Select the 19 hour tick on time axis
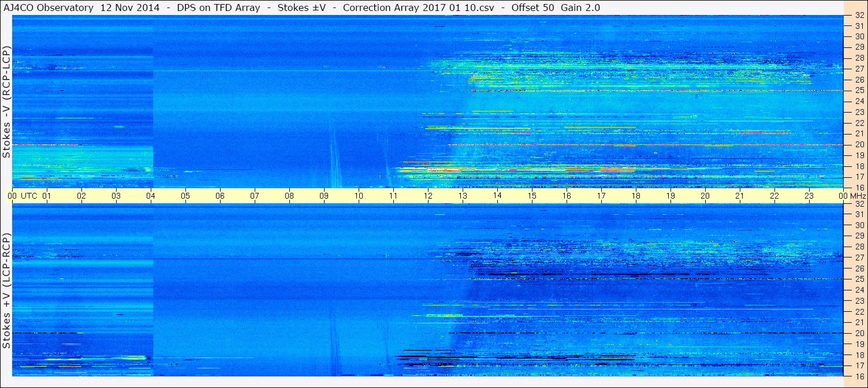 coord(670,196)
